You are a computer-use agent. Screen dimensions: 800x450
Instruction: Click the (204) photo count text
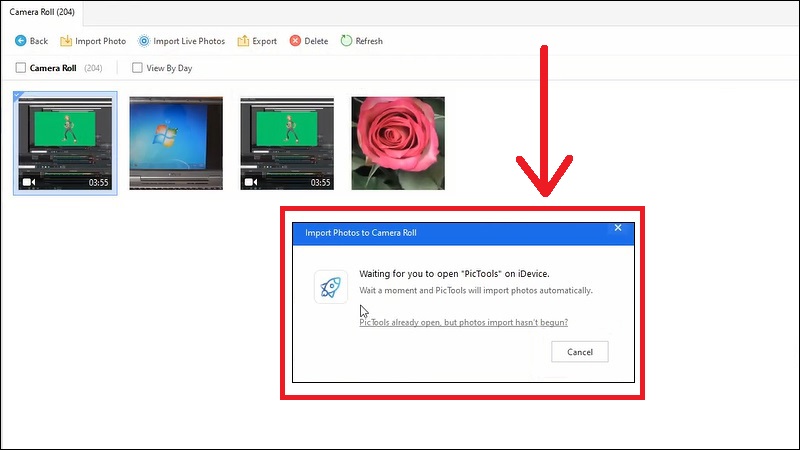[x=93, y=68]
